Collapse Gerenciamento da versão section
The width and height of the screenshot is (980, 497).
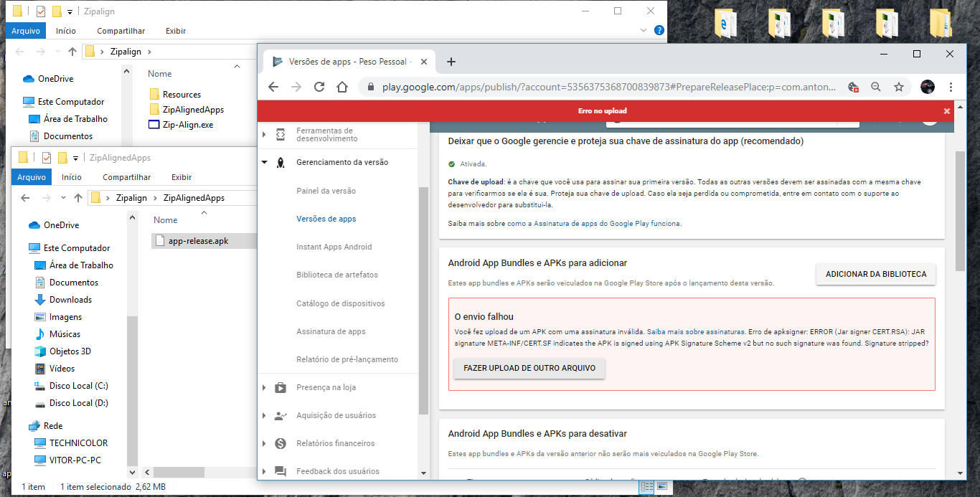point(264,163)
